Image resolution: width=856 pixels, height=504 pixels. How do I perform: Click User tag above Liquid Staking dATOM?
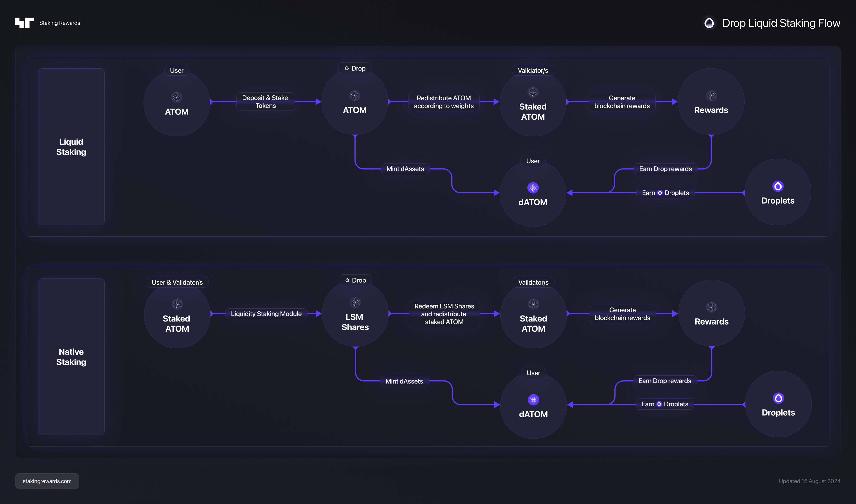coord(533,161)
